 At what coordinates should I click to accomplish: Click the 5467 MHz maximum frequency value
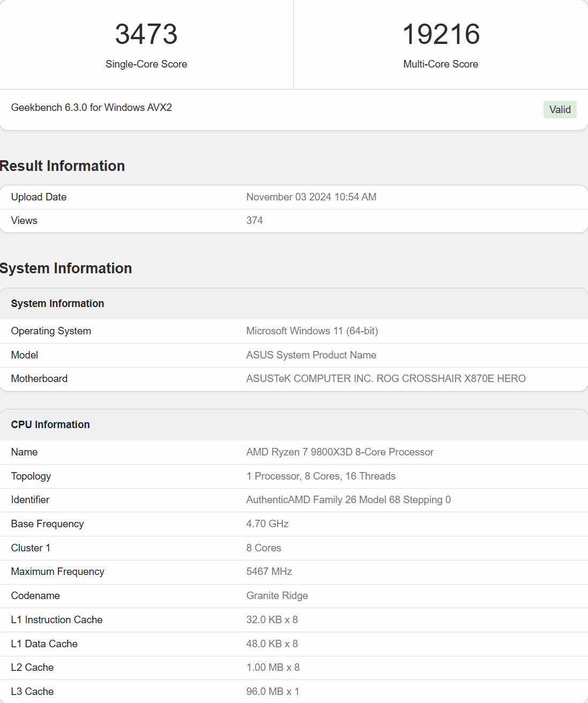click(x=269, y=572)
